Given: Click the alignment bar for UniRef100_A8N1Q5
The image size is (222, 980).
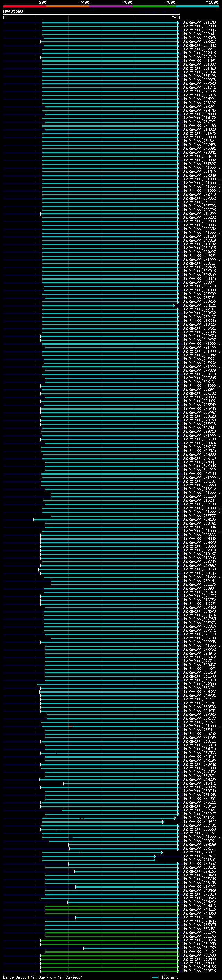Looking at the screenshot, I should pyautogui.click(x=106, y=519).
